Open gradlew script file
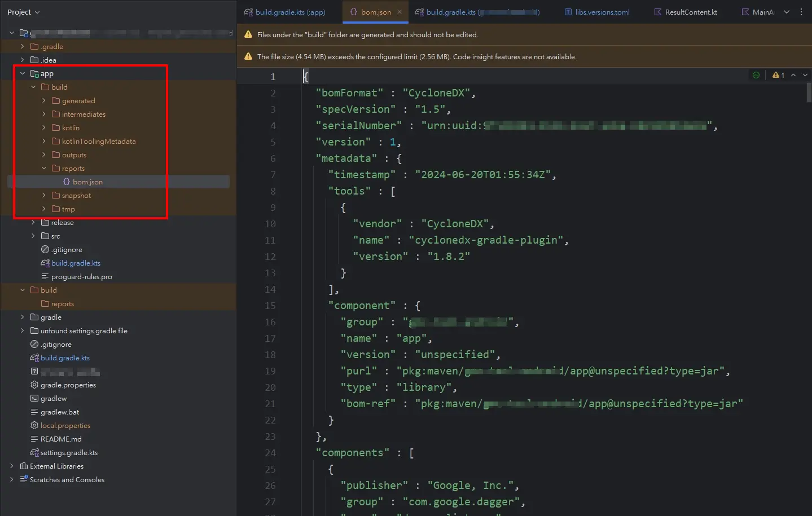The width and height of the screenshot is (812, 516). (53, 398)
